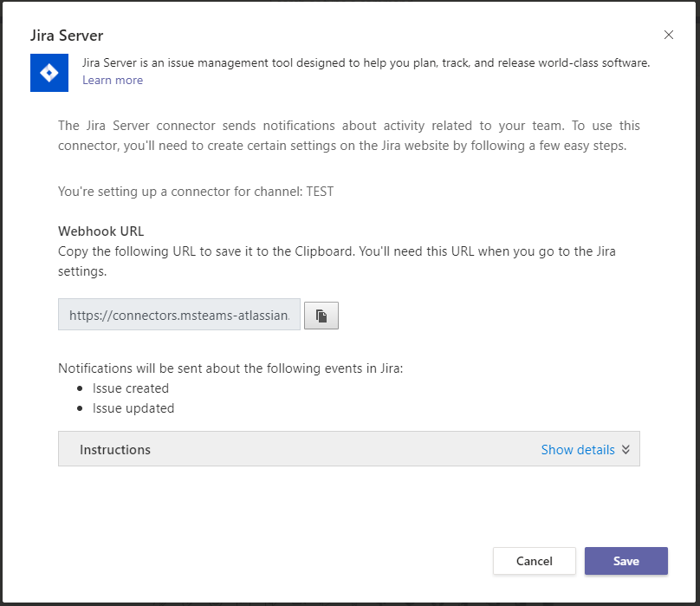
Task: Close the Jira Server dialog
Action: click(x=668, y=35)
